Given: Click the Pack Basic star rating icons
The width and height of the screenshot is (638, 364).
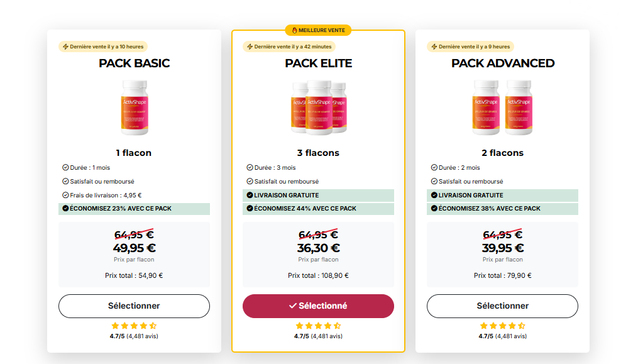Looking at the screenshot, I should click(134, 326).
